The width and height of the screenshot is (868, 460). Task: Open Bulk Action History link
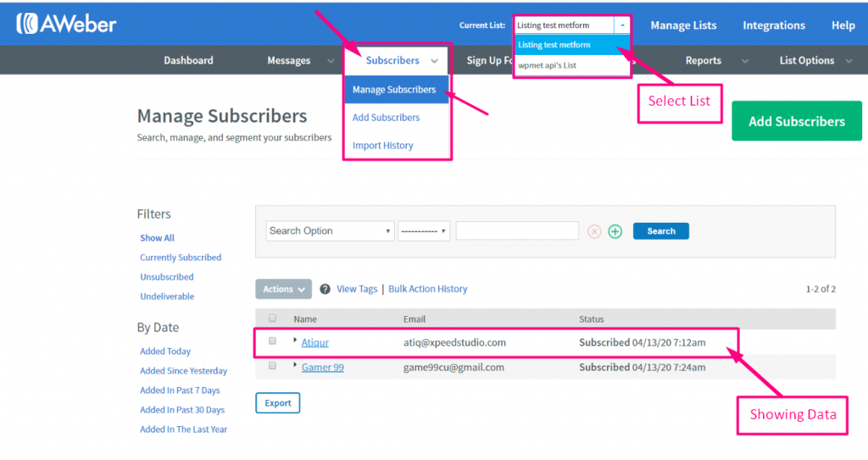point(428,289)
